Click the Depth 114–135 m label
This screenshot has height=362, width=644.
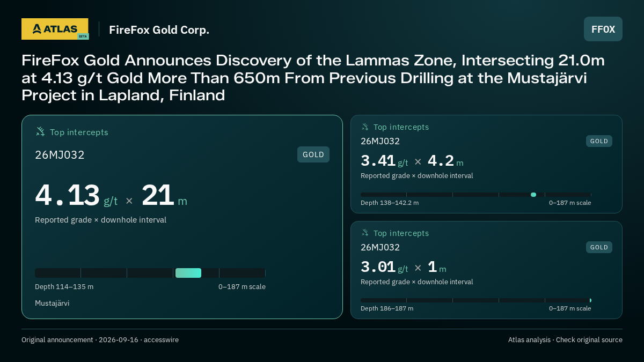pyautogui.click(x=64, y=287)
